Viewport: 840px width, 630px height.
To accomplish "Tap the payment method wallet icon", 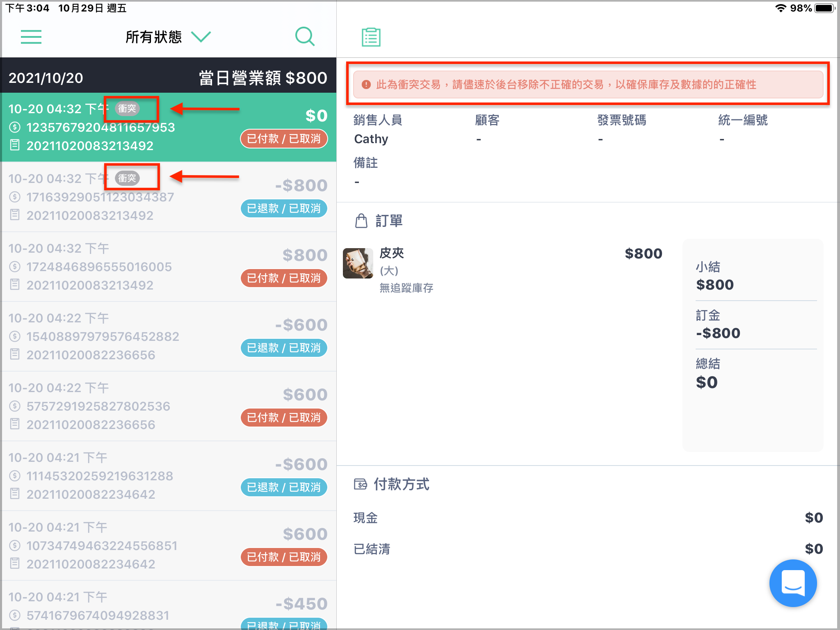I will (x=360, y=484).
